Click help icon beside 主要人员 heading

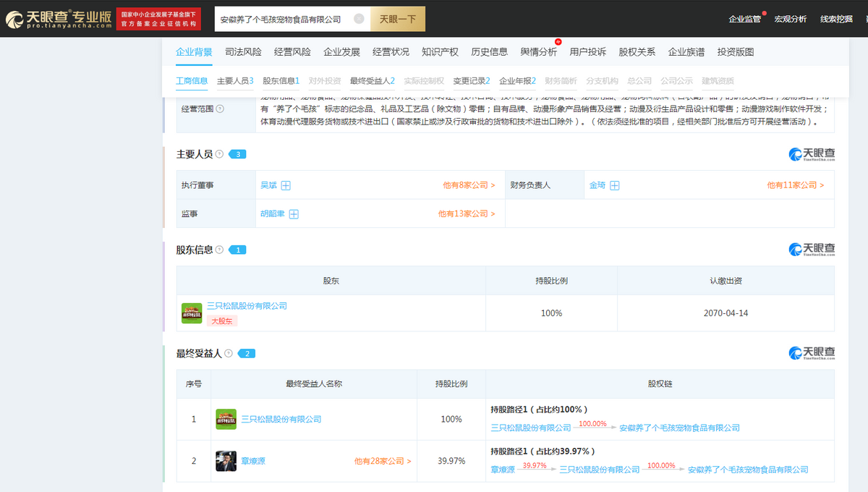point(219,154)
